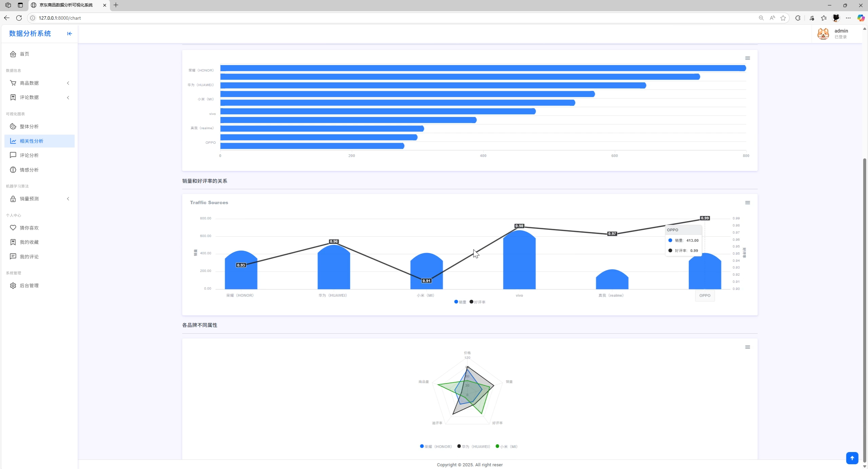Toggle 荣耀（HONOR） radar legend entry
The image size is (868, 469).
(x=436, y=447)
